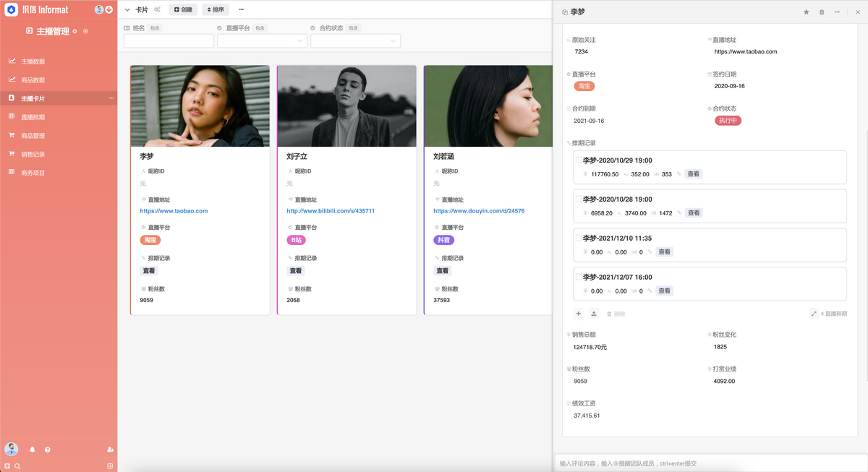Close the 李梦 detail panel

pyautogui.click(x=858, y=12)
